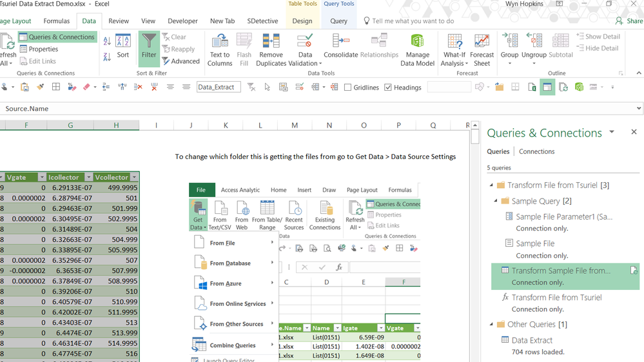The width and height of the screenshot is (644, 362).
Task: Click the Share button
Action: [x=629, y=21]
